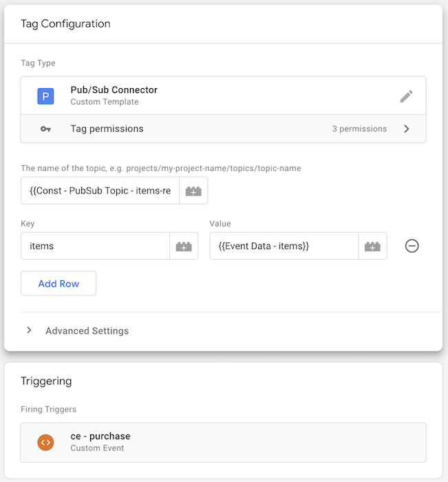This screenshot has height=482, width=448.
Task: Click the Advanced Settings label
Action: click(87, 331)
